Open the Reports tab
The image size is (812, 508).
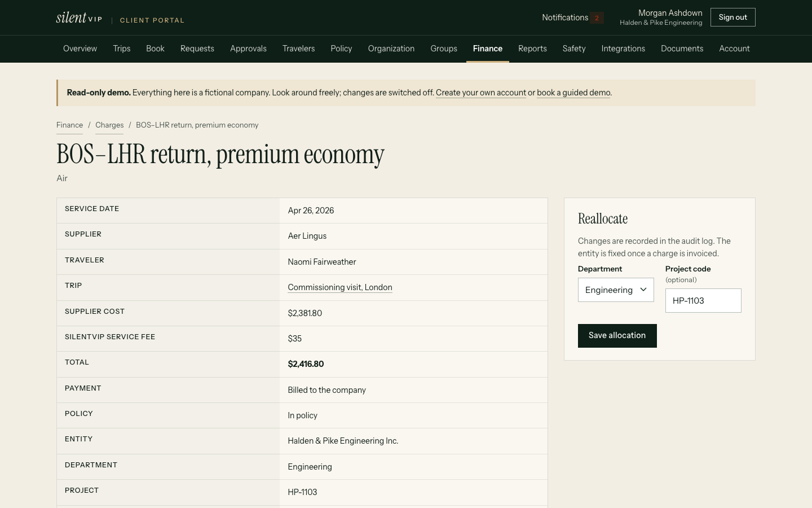[533, 49]
